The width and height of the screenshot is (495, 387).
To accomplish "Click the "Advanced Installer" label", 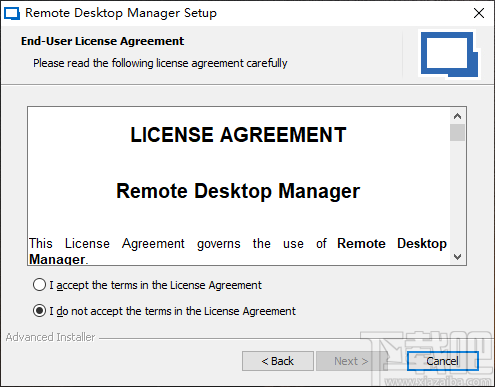I will (x=50, y=337).
